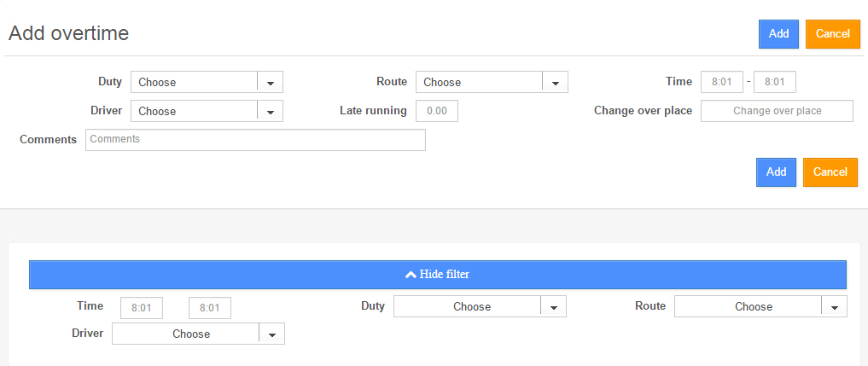868x366 pixels.
Task: Focus the filter start Time field
Action: point(142,307)
